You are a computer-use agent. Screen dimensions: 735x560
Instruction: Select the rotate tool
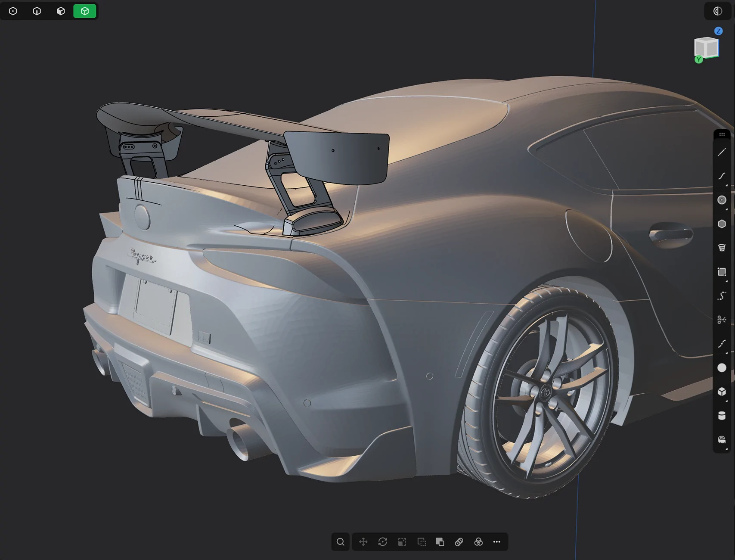coord(383,542)
